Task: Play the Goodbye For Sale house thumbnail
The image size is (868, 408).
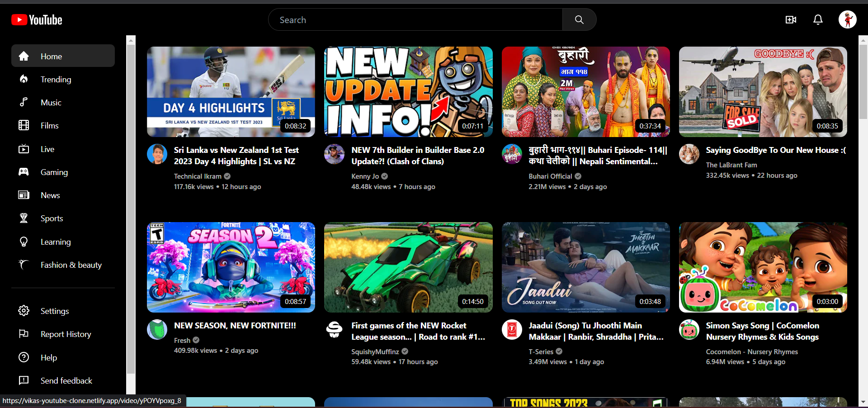Action: point(763,92)
